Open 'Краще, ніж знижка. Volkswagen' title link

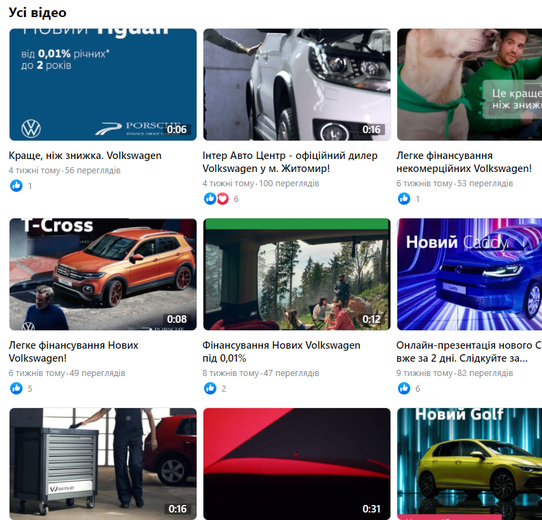point(85,156)
